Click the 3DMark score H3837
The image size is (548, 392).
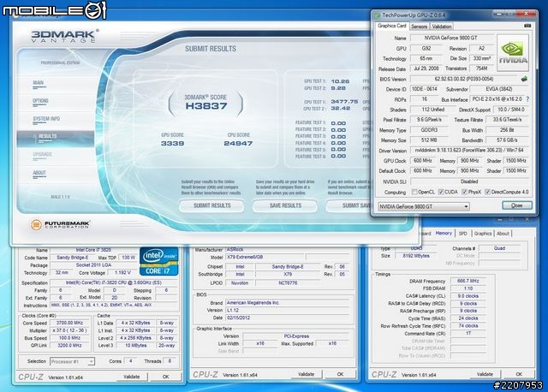206,106
